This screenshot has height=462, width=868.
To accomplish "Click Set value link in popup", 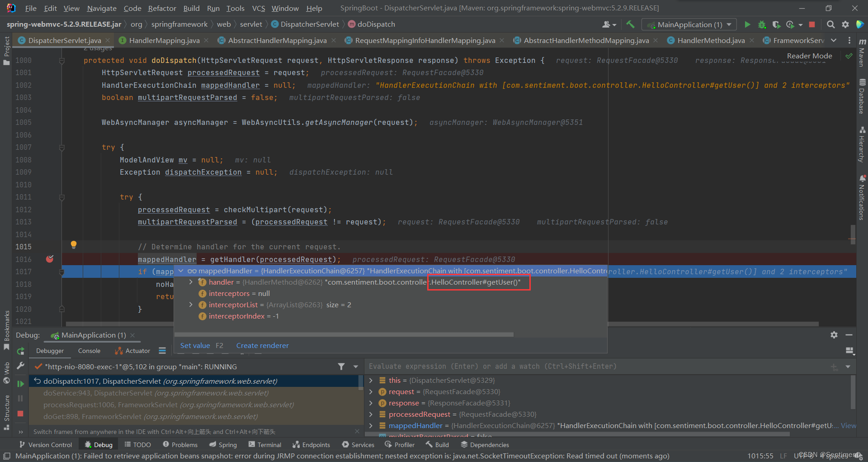I will pyautogui.click(x=195, y=345).
